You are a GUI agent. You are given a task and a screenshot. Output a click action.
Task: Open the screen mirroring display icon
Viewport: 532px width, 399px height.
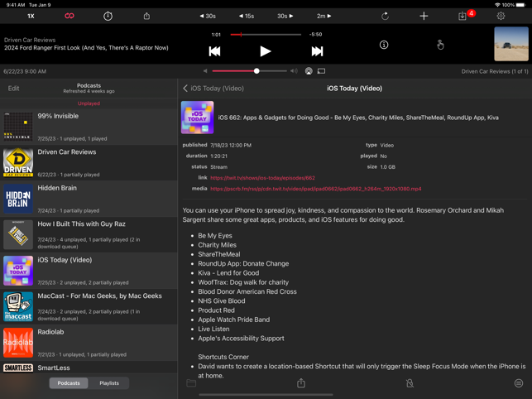click(x=321, y=71)
